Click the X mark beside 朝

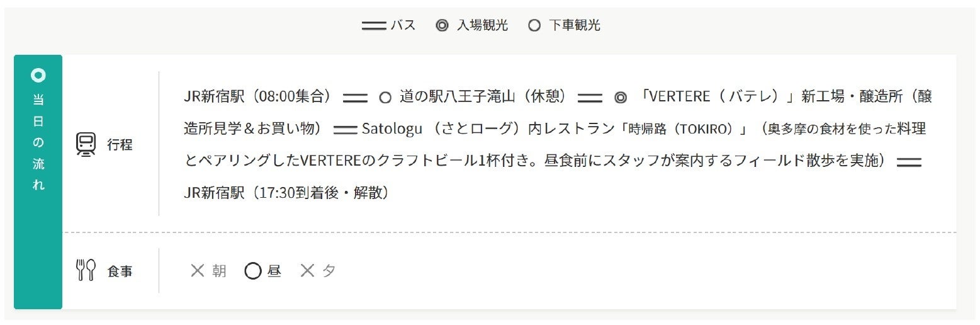pyautogui.click(x=198, y=271)
